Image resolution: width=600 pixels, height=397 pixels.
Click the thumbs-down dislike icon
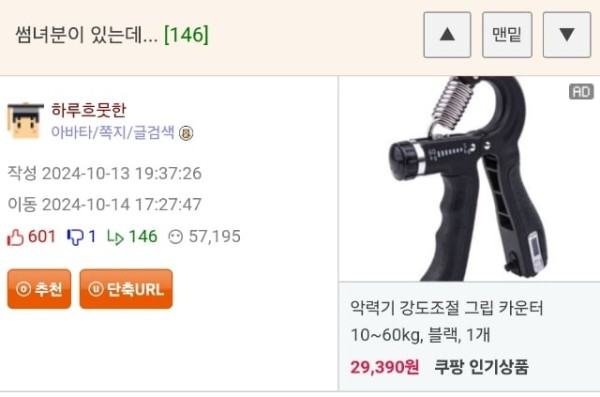point(75,237)
